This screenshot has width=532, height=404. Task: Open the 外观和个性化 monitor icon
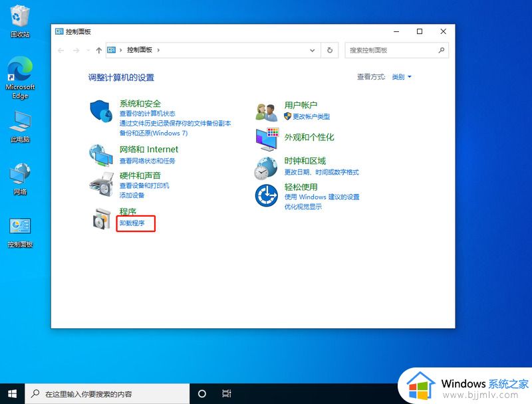(267, 140)
